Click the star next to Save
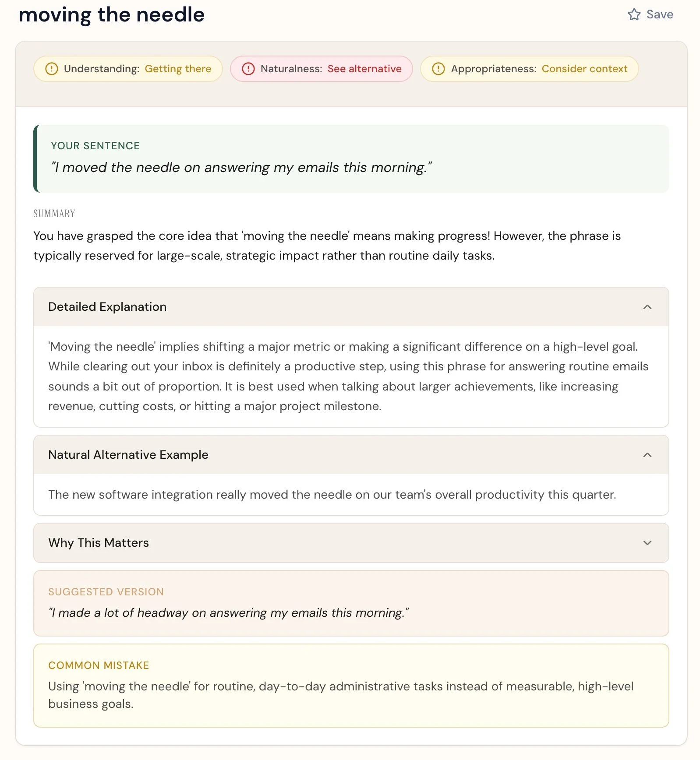The height and width of the screenshot is (760, 700). point(634,14)
